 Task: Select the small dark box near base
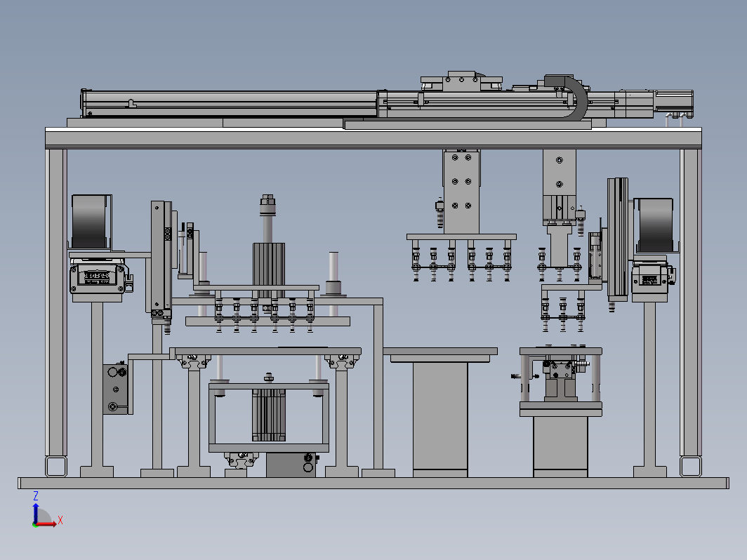click(291, 465)
